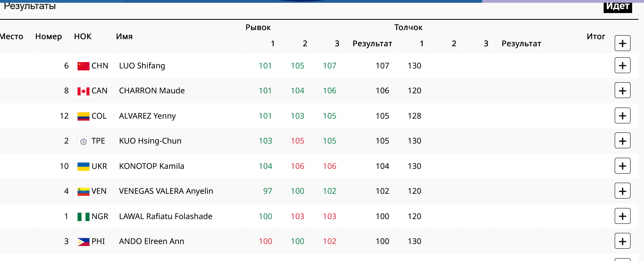Click the Итог column header

(x=596, y=36)
